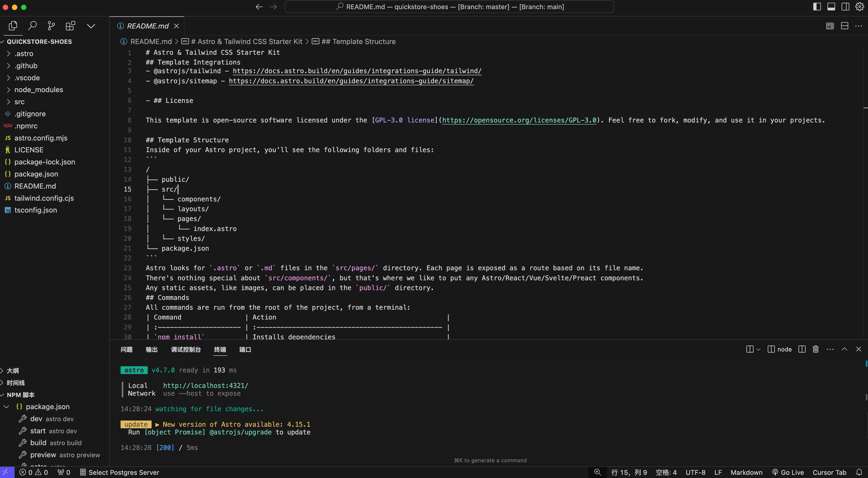The image size is (868, 478).
Task: Go forward with the navigation arrow
Action: (x=273, y=7)
